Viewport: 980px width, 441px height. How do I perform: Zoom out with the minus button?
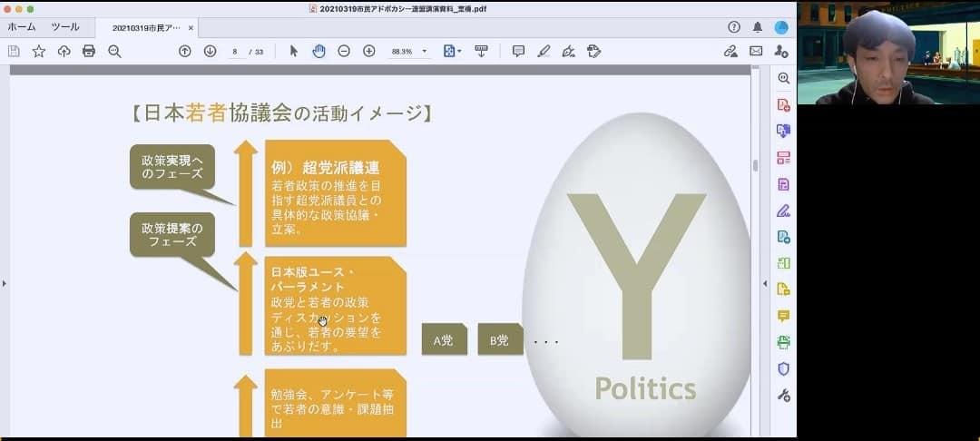tap(344, 51)
